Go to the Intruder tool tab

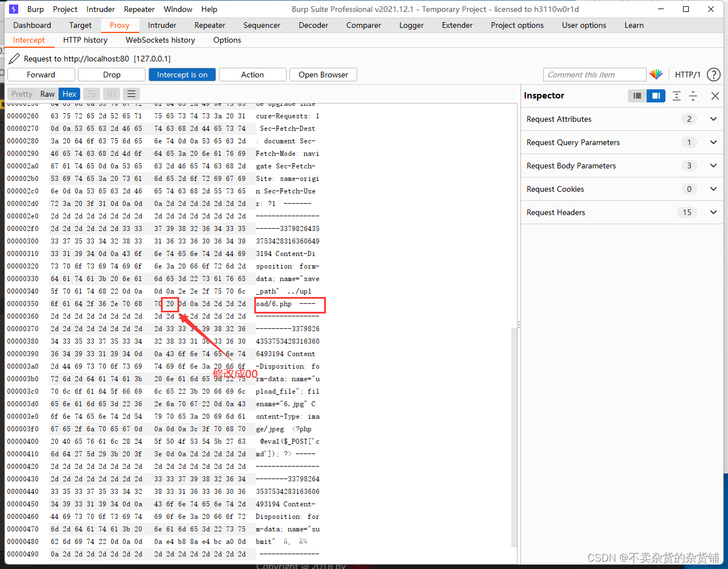pos(162,25)
